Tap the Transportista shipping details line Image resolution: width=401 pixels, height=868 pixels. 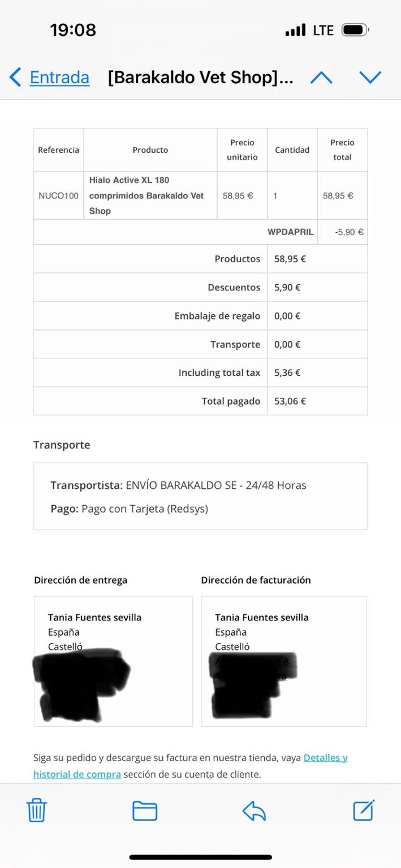[178, 485]
